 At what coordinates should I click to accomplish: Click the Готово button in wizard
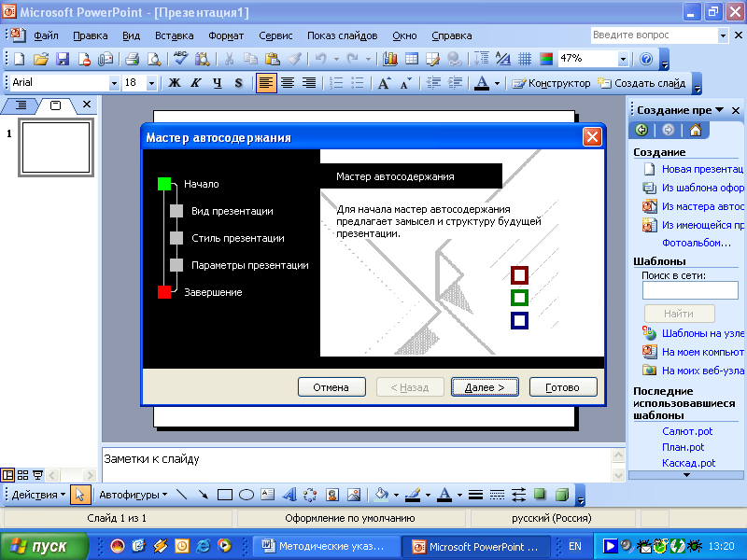tap(563, 387)
